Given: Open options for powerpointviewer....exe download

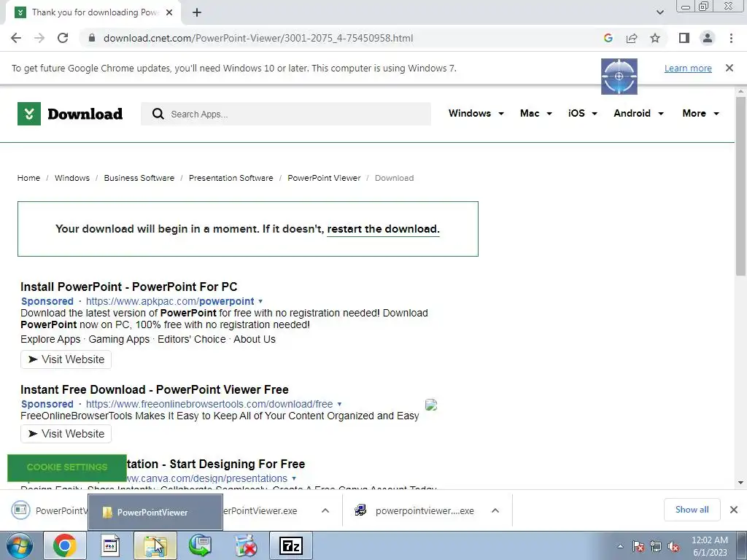Looking at the screenshot, I should tap(495, 510).
